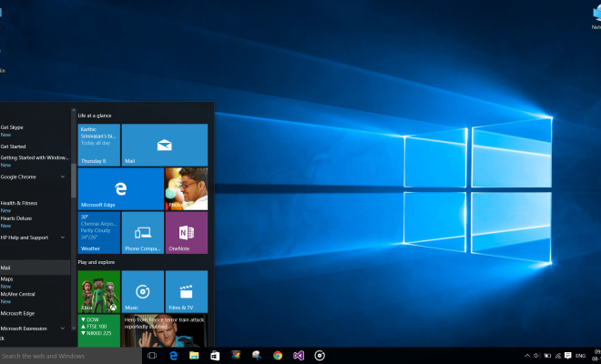Open the Photos tile
The width and height of the screenshot is (601, 364).
click(x=187, y=189)
